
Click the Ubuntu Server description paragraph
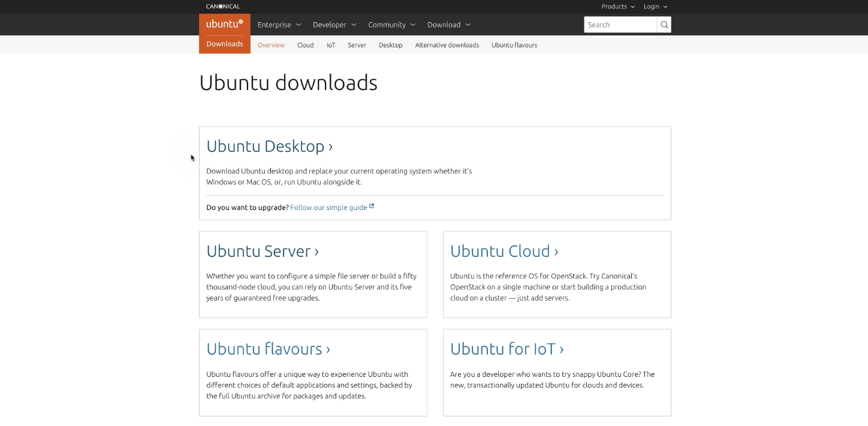click(x=312, y=287)
